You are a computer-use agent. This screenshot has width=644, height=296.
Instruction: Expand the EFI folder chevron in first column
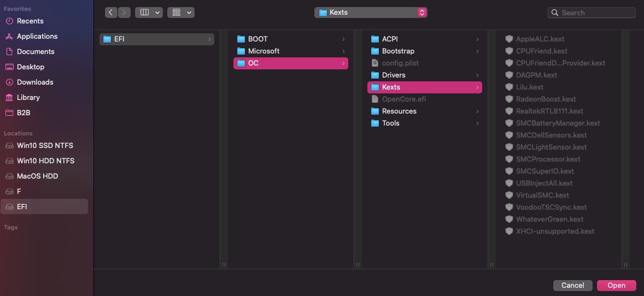[209, 39]
